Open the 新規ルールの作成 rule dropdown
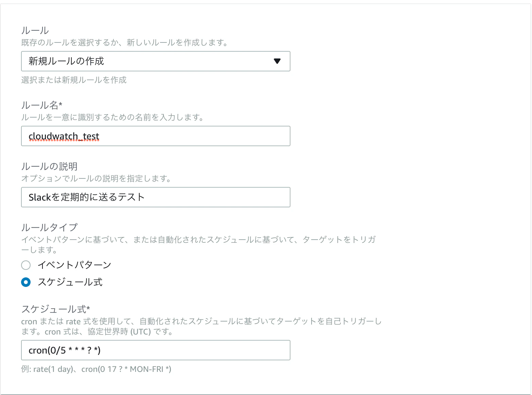The width and height of the screenshot is (532, 395). point(156,61)
